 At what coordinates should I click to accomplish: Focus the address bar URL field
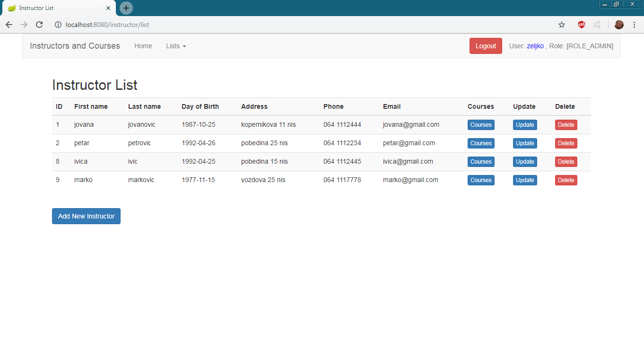pos(284,25)
